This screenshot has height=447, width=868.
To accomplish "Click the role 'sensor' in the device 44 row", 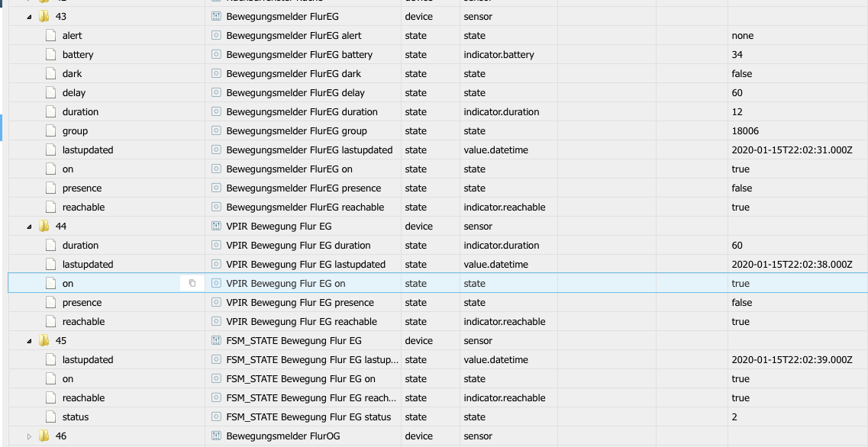I will point(478,227).
